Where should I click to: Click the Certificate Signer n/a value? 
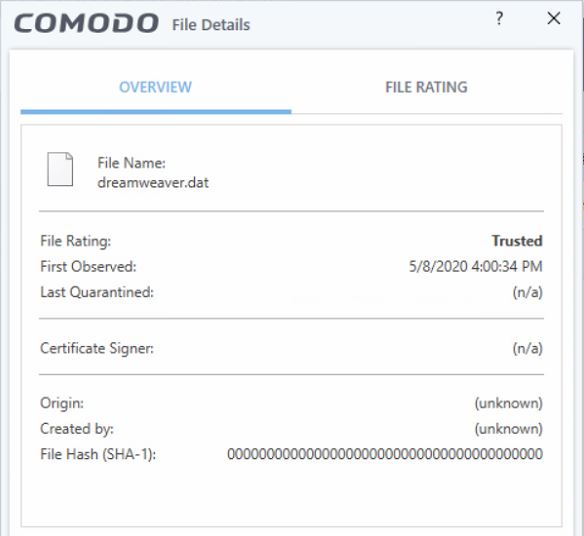pyautogui.click(x=527, y=348)
